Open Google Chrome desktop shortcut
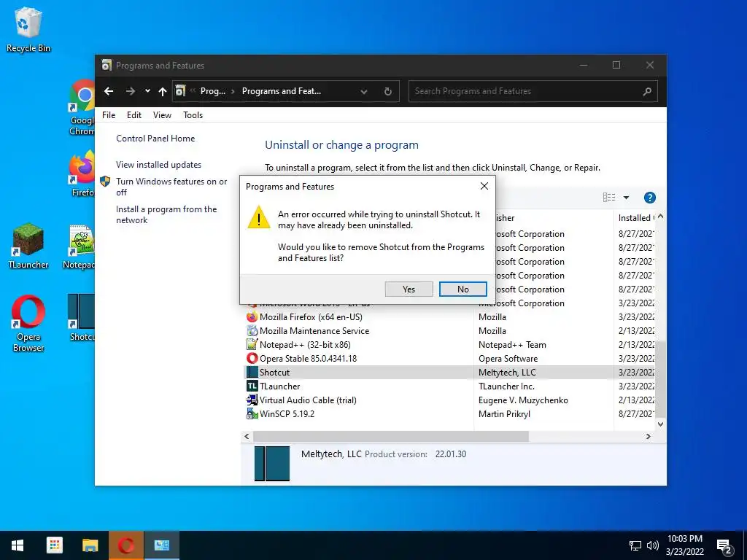Image resolution: width=747 pixels, height=560 pixels. (x=82, y=107)
